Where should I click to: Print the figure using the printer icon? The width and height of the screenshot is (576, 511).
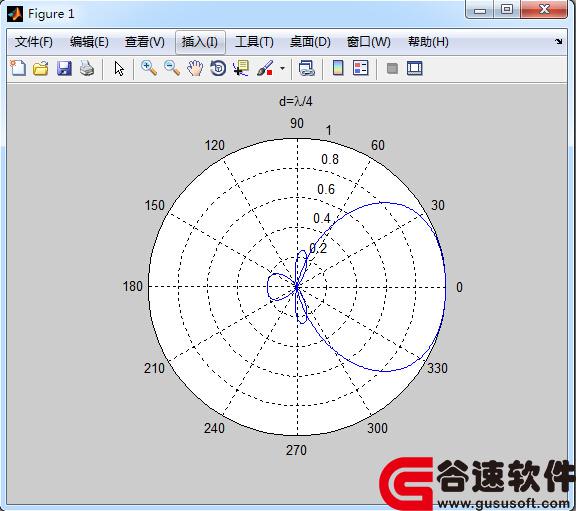tap(87, 68)
